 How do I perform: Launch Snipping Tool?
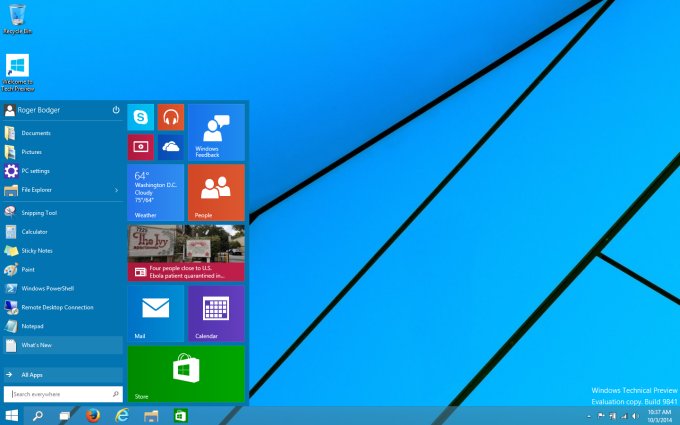[x=63, y=212]
